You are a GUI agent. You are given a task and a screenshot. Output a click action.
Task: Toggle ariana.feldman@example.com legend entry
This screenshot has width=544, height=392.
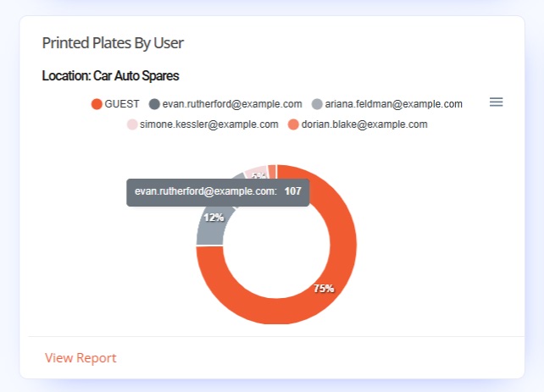[387, 104]
